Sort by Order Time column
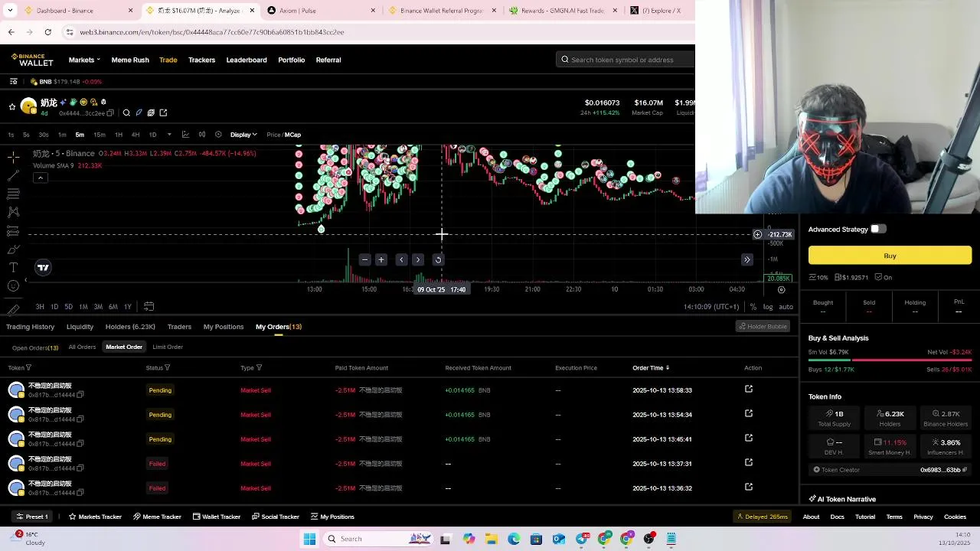The image size is (980, 551). pos(651,368)
